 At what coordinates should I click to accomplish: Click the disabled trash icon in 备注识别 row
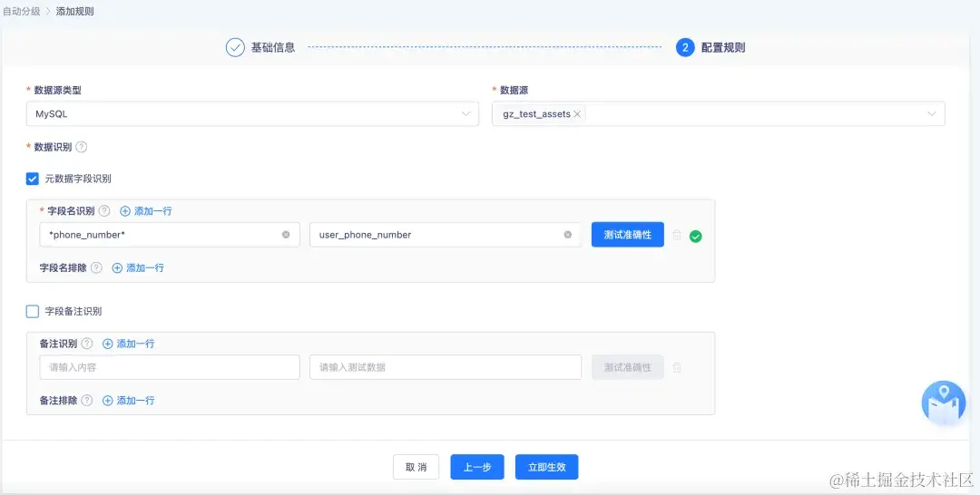click(677, 368)
